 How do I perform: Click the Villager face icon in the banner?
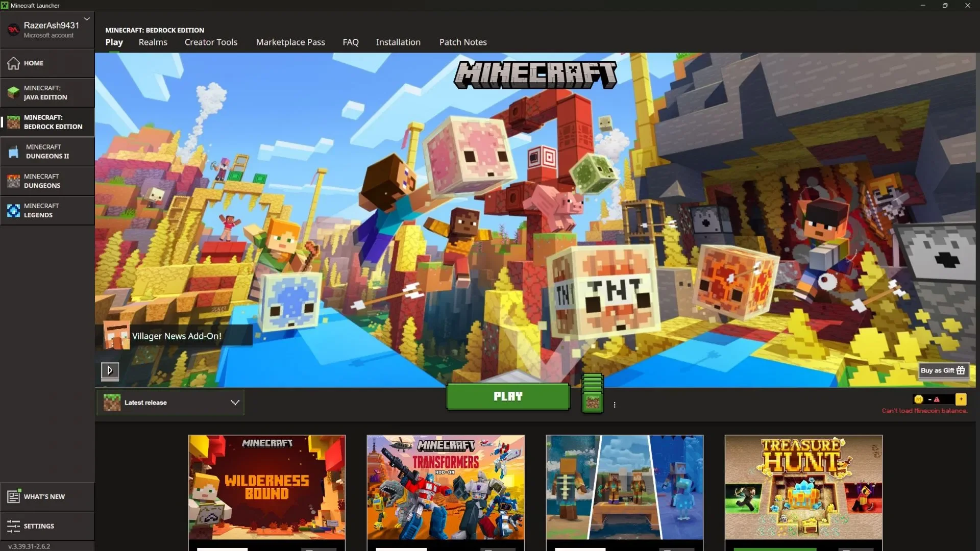[x=116, y=335]
